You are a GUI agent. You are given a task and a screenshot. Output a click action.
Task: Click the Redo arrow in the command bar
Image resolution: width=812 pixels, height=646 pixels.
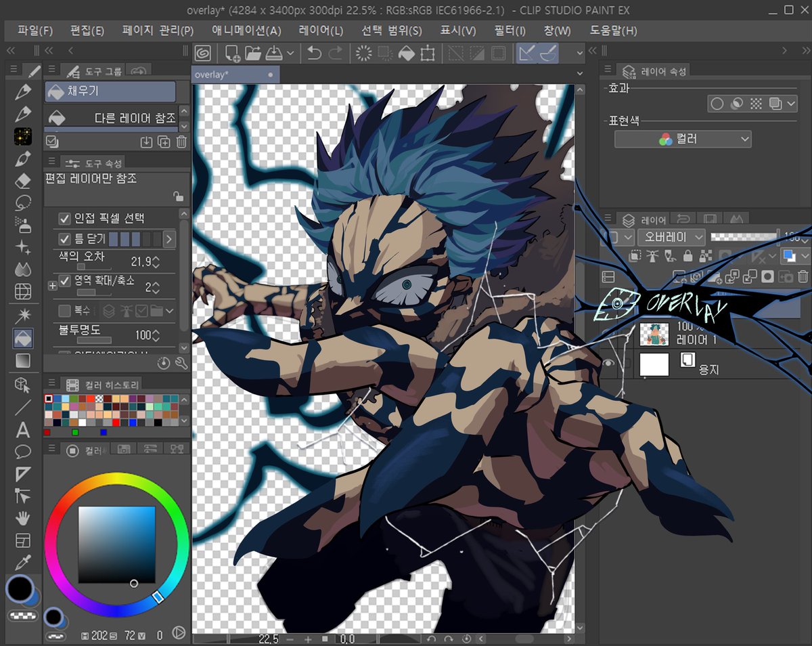point(335,53)
